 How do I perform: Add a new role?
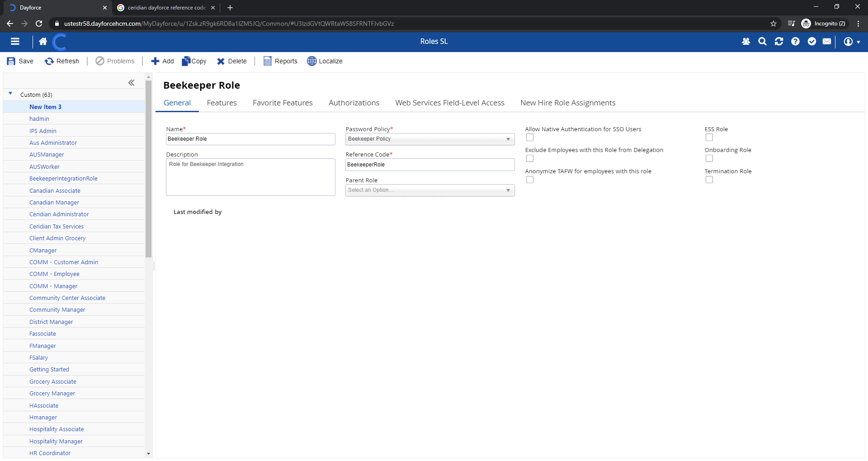(162, 61)
